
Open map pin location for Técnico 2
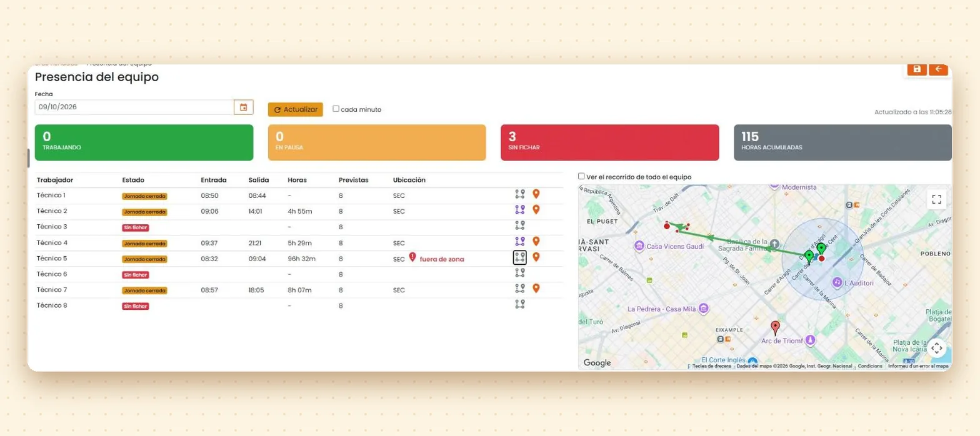536,209
